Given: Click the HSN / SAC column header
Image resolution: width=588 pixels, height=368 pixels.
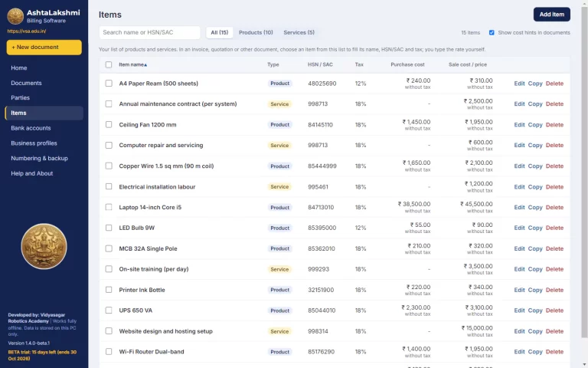Looking at the screenshot, I should point(320,64).
